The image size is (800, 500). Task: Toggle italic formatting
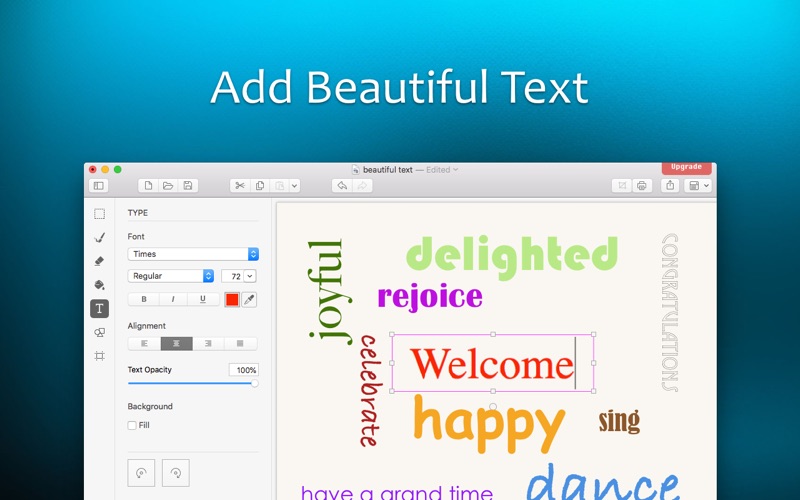click(x=173, y=299)
